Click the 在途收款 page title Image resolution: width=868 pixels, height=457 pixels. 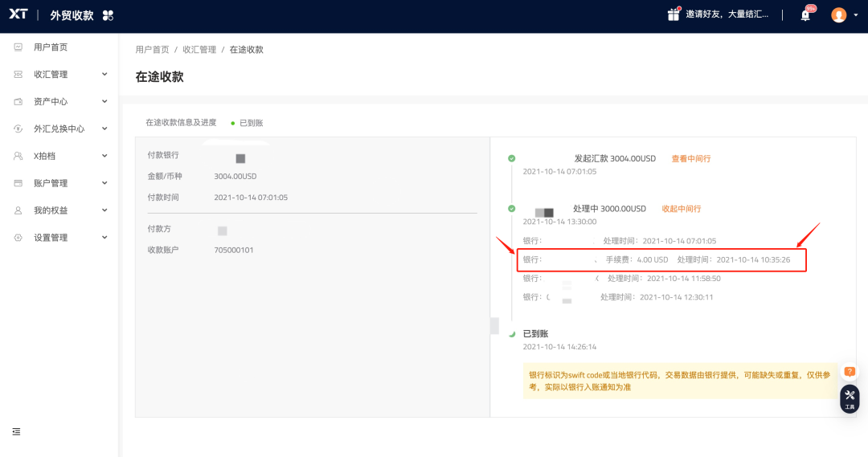[x=159, y=77]
